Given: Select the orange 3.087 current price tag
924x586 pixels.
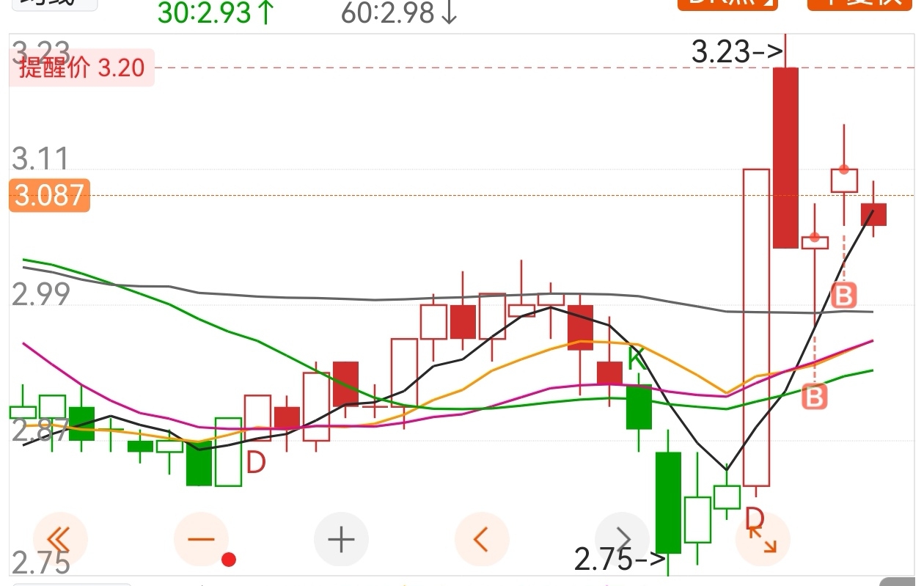Looking at the screenshot, I should tap(50, 196).
